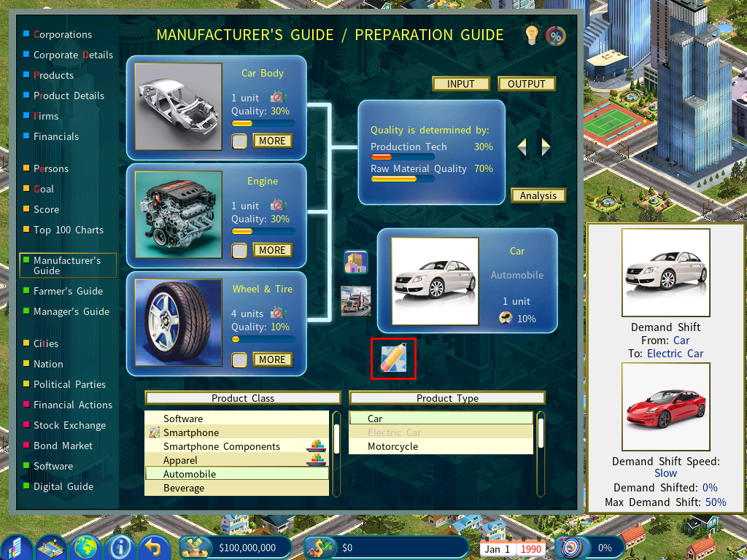Screen dimensions: 747x560
Task: Toggle the Engine checkbox
Action: coord(239,251)
